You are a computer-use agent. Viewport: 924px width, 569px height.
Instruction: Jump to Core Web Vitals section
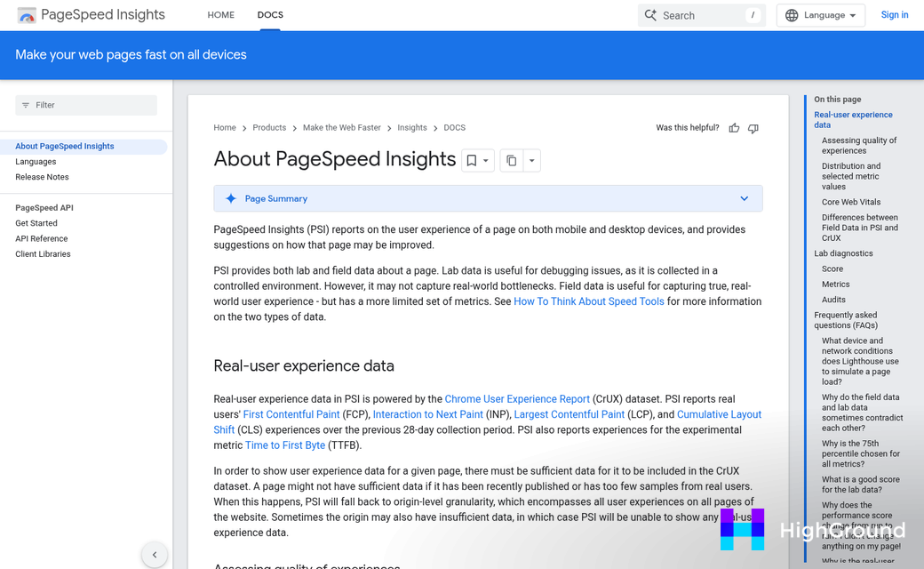(x=850, y=202)
